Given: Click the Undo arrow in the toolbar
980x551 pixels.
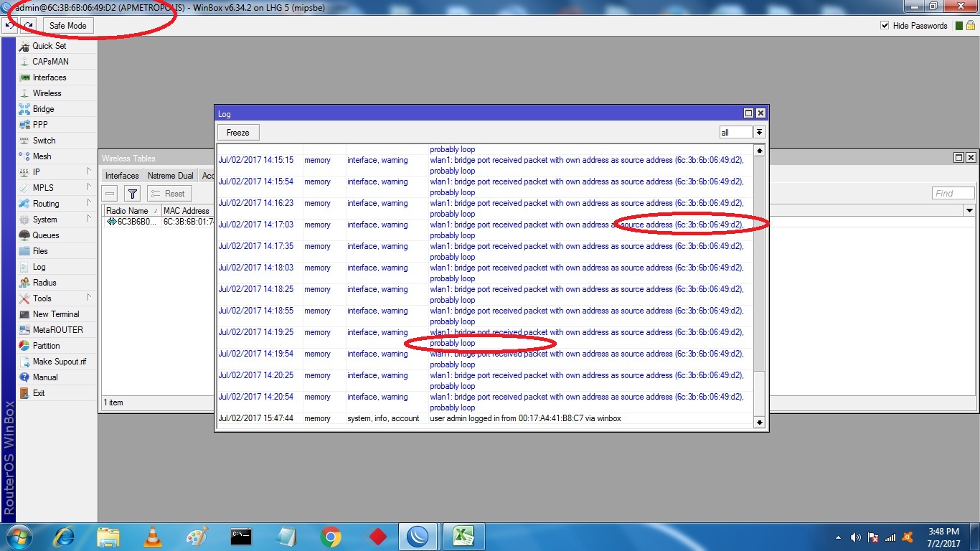Looking at the screenshot, I should point(9,25).
